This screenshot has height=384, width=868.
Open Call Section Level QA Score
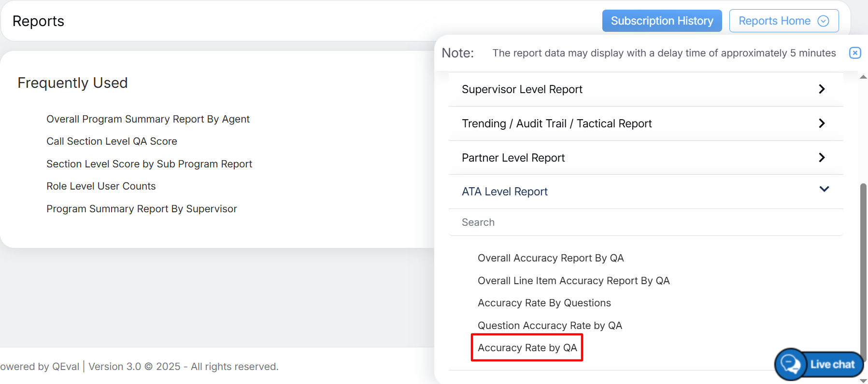112,141
